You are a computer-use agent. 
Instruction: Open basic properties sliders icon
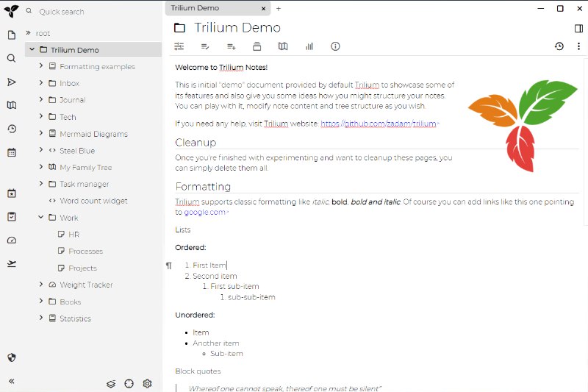point(179,46)
